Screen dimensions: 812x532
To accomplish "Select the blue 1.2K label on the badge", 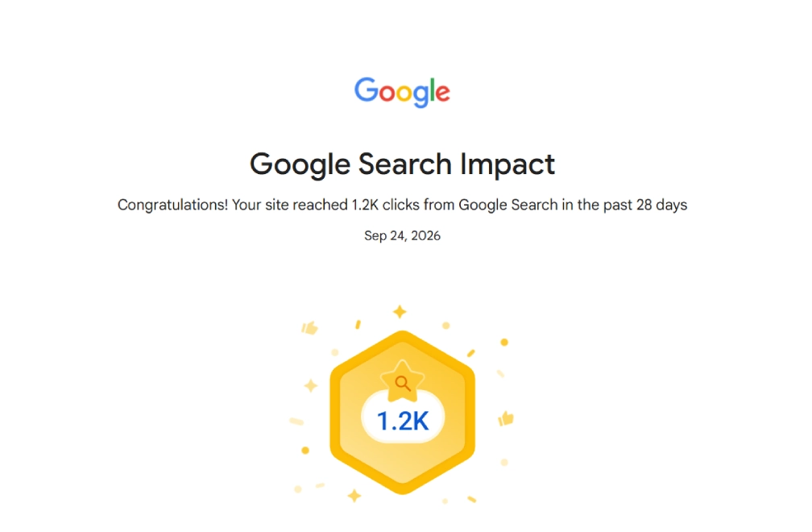I will pos(403,421).
